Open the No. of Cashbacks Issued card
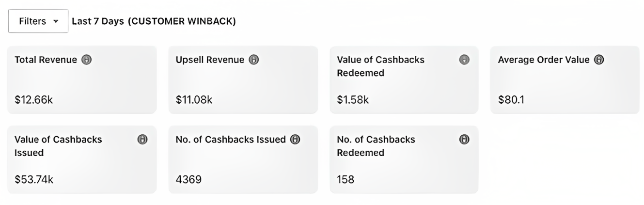 pyautogui.click(x=243, y=160)
